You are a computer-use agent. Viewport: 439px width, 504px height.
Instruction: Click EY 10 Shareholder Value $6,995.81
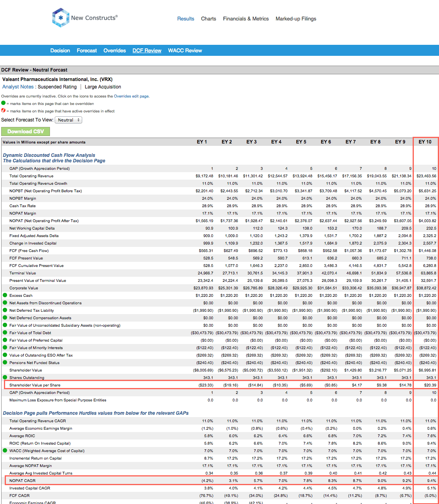point(428,370)
